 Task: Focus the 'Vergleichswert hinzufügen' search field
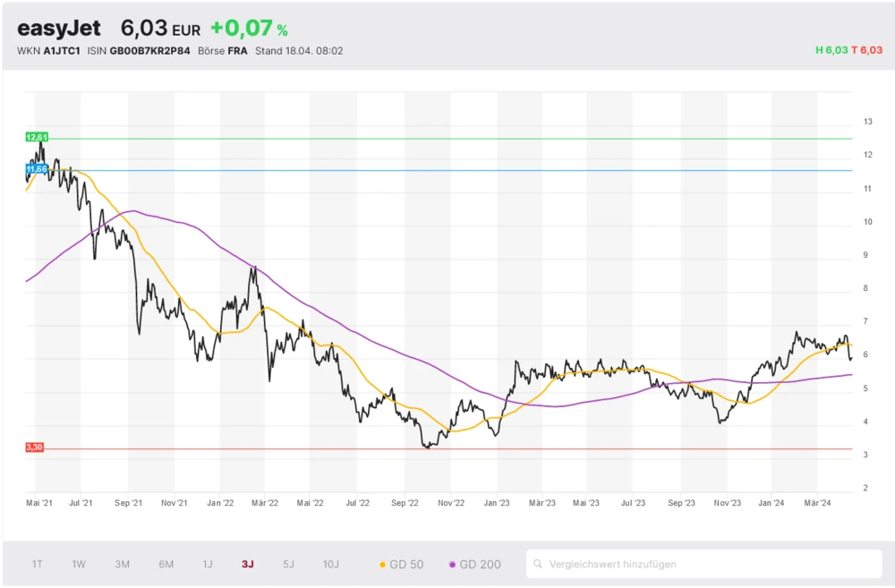click(707, 564)
